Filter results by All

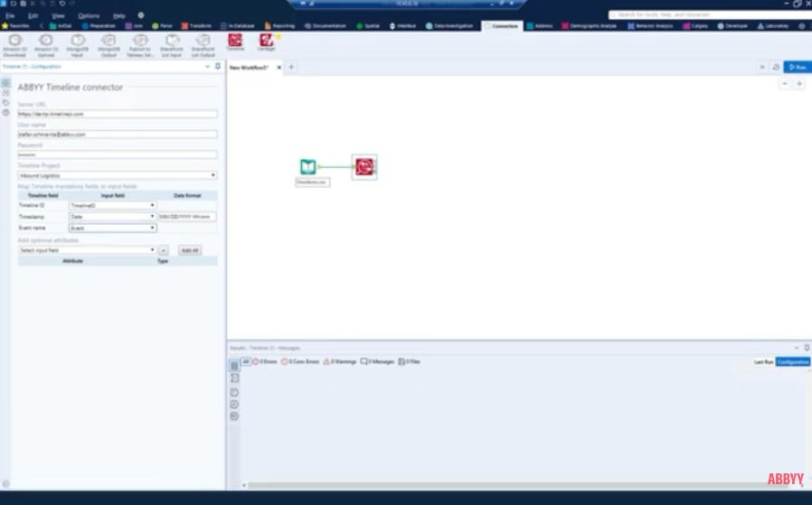pos(246,361)
